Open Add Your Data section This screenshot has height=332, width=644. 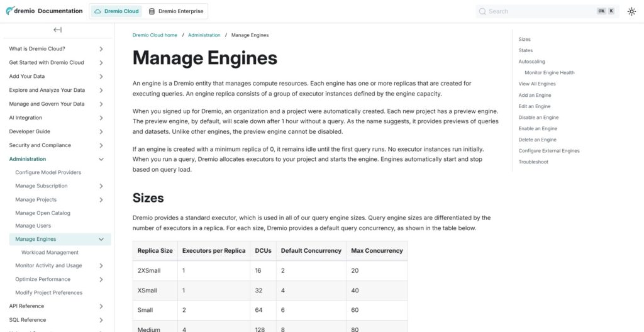pos(26,77)
